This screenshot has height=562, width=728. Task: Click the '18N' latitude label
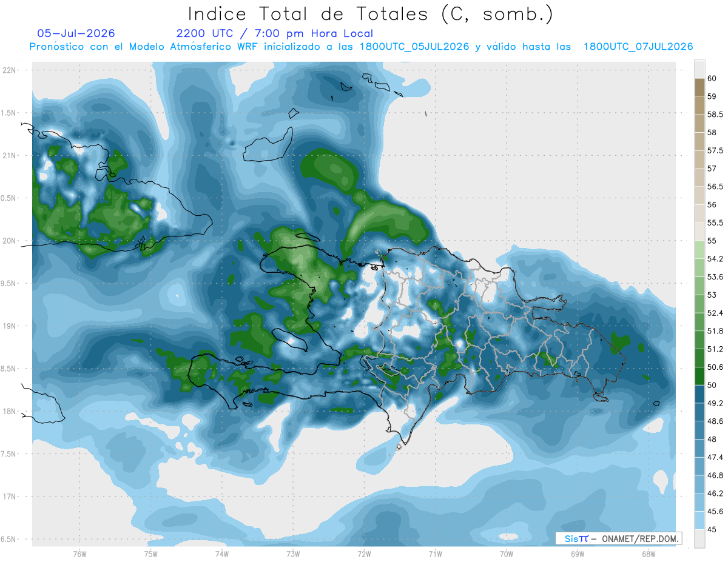click(10, 411)
